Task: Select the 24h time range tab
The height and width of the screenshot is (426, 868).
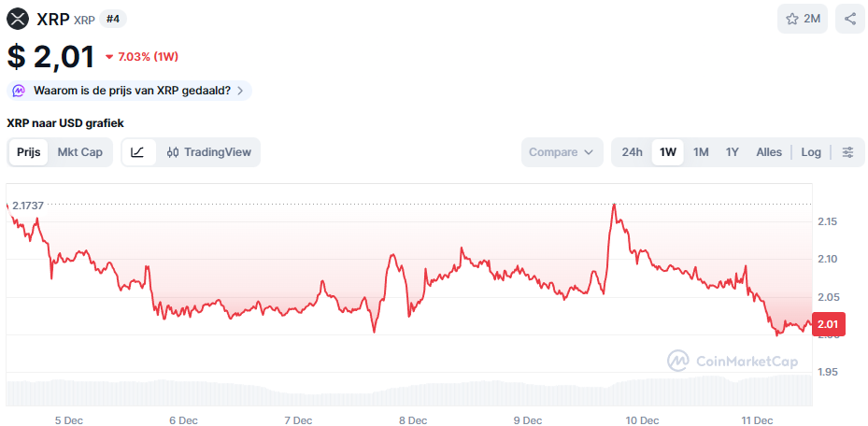Action: [x=633, y=152]
